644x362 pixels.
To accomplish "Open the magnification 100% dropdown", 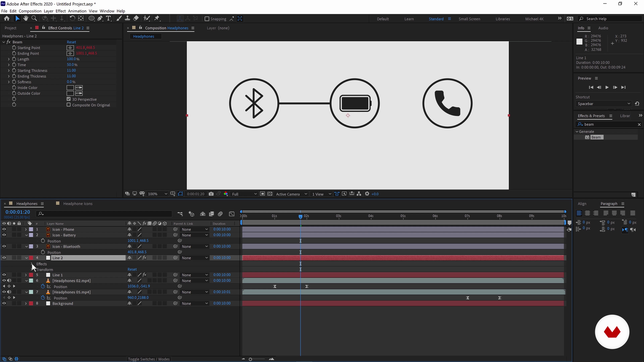I will point(157,194).
